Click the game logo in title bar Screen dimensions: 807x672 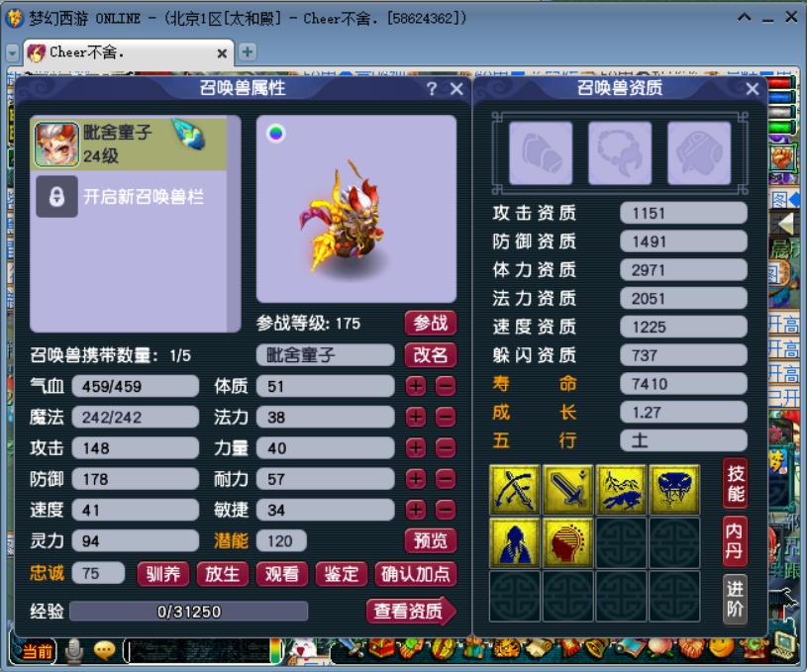(15, 19)
